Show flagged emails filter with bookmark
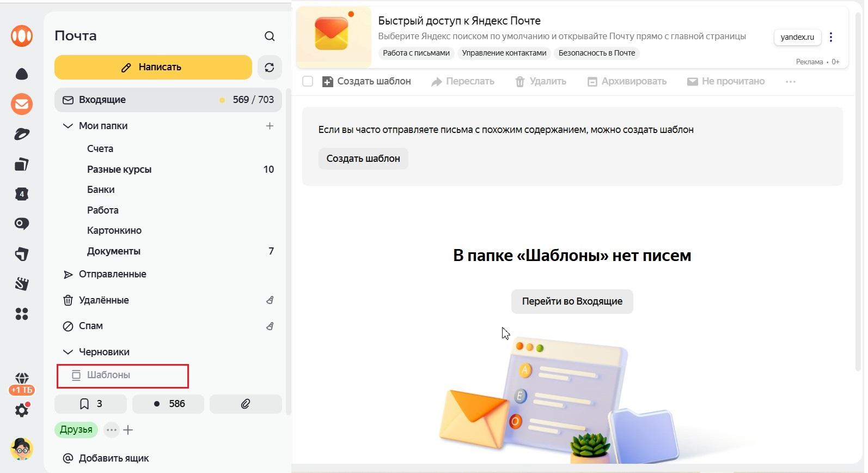The image size is (868, 473). pyautogui.click(x=90, y=404)
